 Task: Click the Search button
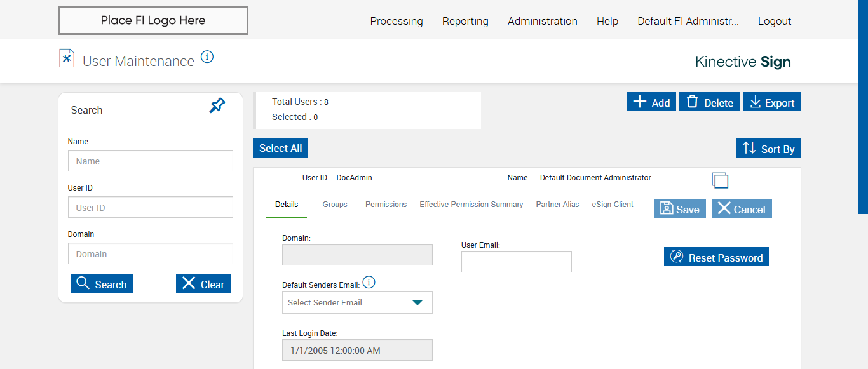(102, 284)
